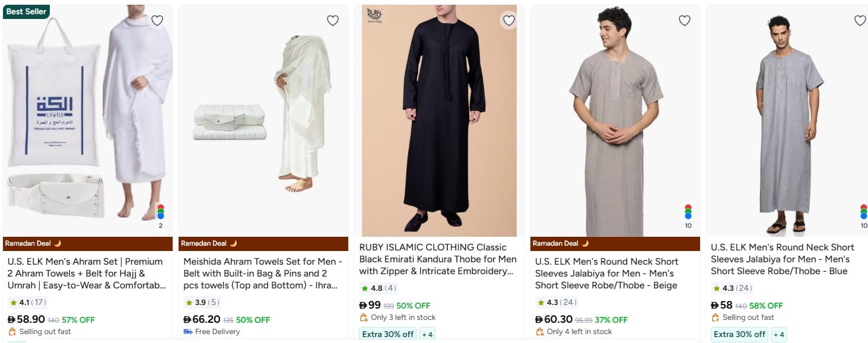Click Extra 30% off on Blue Jalabiya
This screenshot has width=868, height=343.
pos(739,334)
